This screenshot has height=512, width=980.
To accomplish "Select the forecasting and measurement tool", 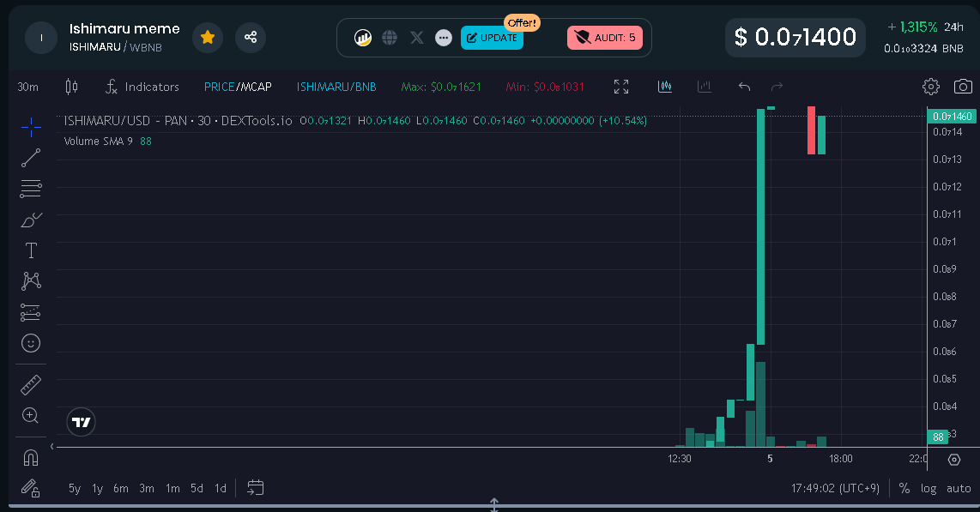I will tap(31, 312).
